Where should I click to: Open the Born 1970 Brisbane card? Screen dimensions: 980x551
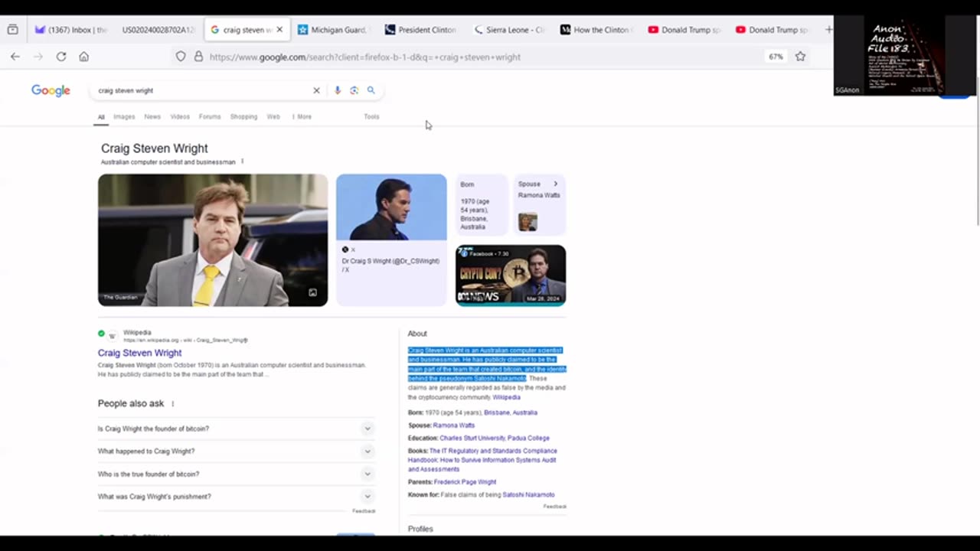click(482, 204)
